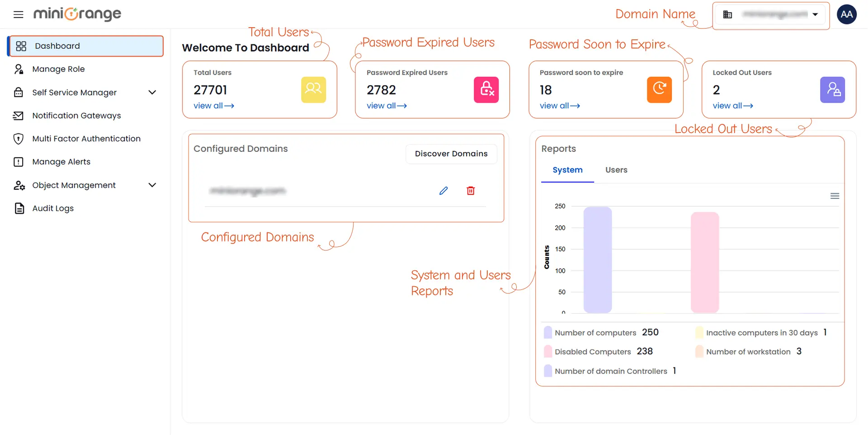Select the Dashboard menu item

click(x=57, y=46)
